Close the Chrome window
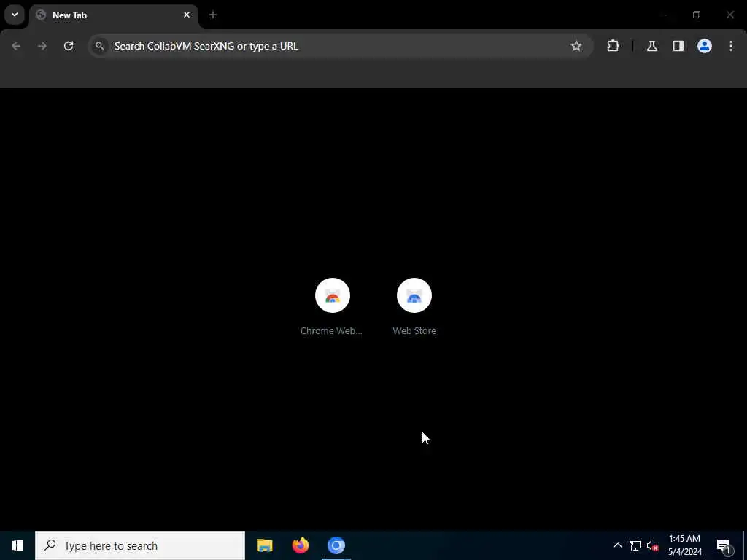The width and height of the screenshot is (747, 560). coord(729,15)
